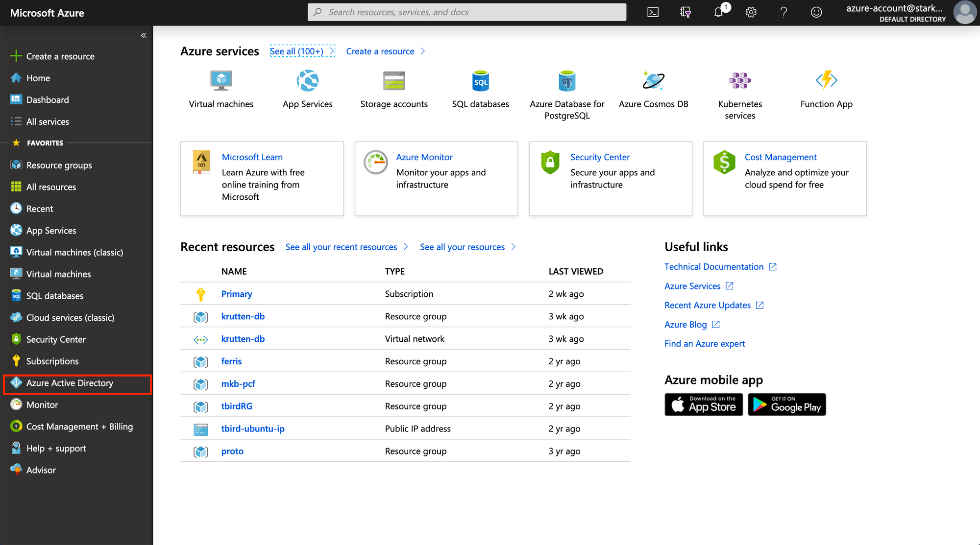The image size is (980, 545).
Task: Click the krutten-db resource group
Action: click(243, 315)
